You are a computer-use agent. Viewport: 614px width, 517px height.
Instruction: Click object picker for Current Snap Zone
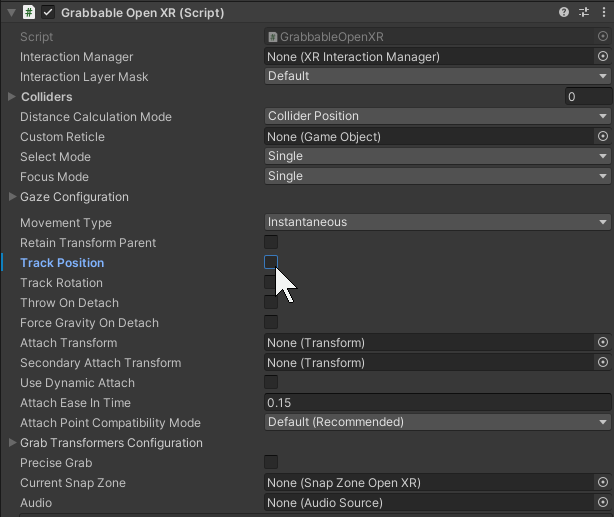pos(602,483)
